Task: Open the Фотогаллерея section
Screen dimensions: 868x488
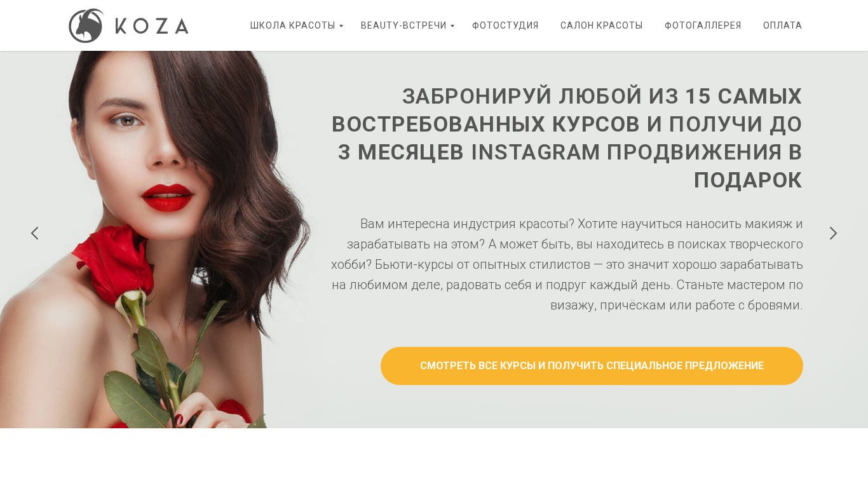Action: (703, 25)
